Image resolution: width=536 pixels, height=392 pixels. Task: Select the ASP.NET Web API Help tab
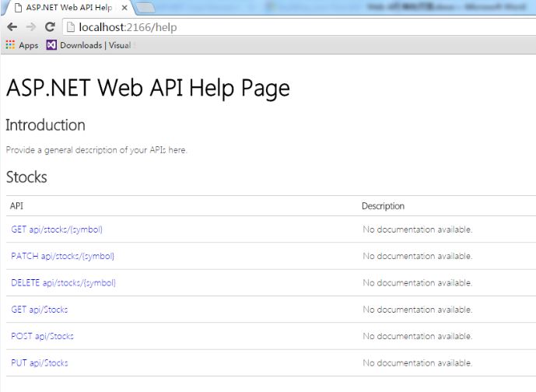click(68, 8)
